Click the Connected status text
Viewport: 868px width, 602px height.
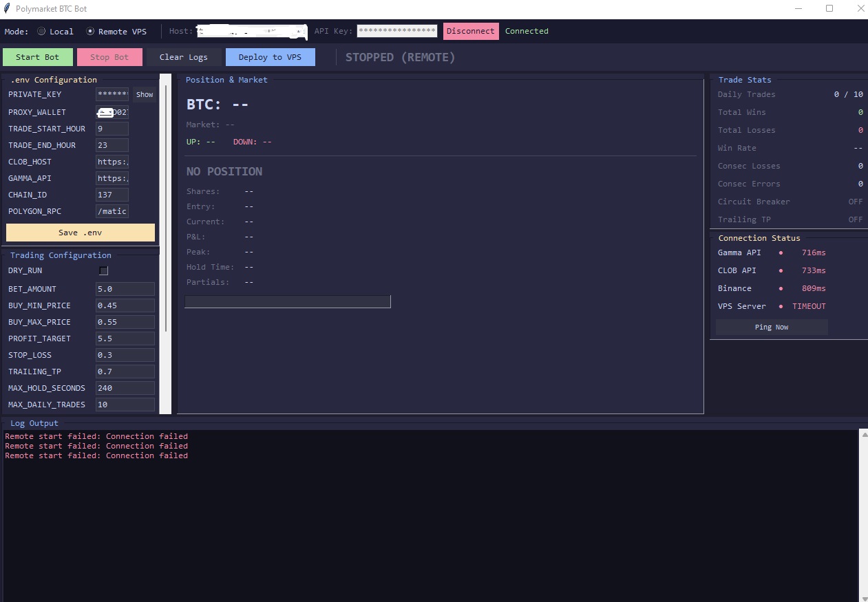[x=527, y=32]
